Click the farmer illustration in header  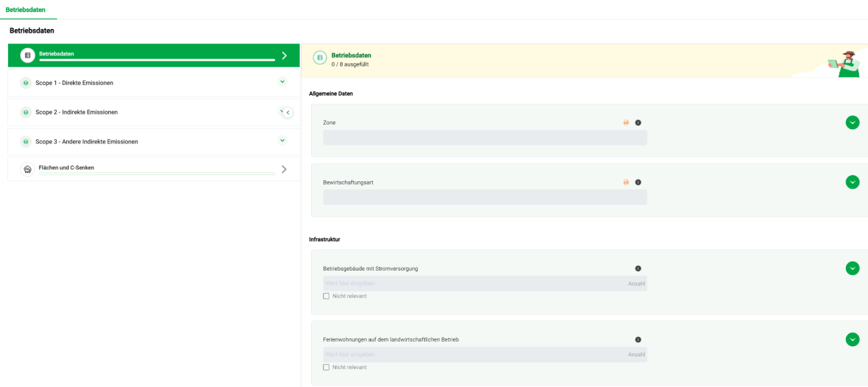click(x=844, y=64)
